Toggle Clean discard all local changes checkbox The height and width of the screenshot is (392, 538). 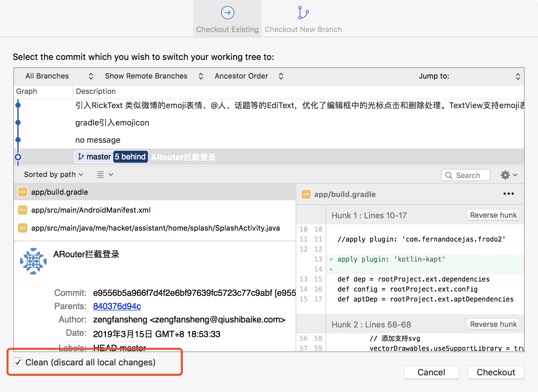[x=18, y=362]
